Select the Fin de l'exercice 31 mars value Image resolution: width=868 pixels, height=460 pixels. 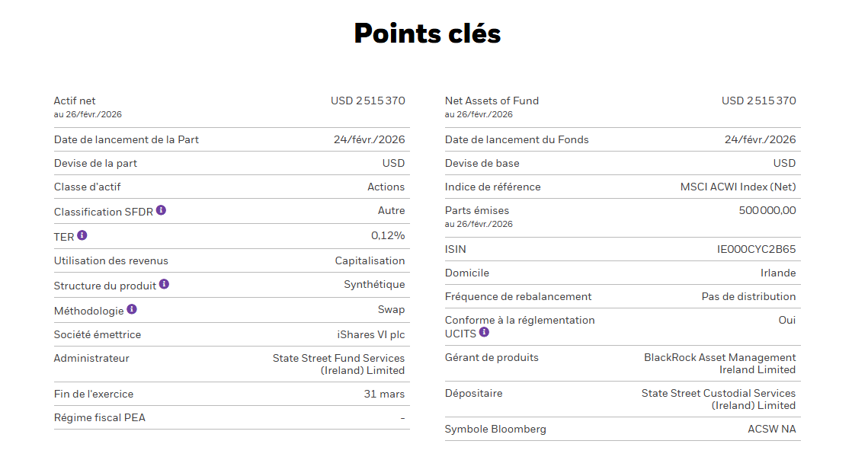[384, 395]
